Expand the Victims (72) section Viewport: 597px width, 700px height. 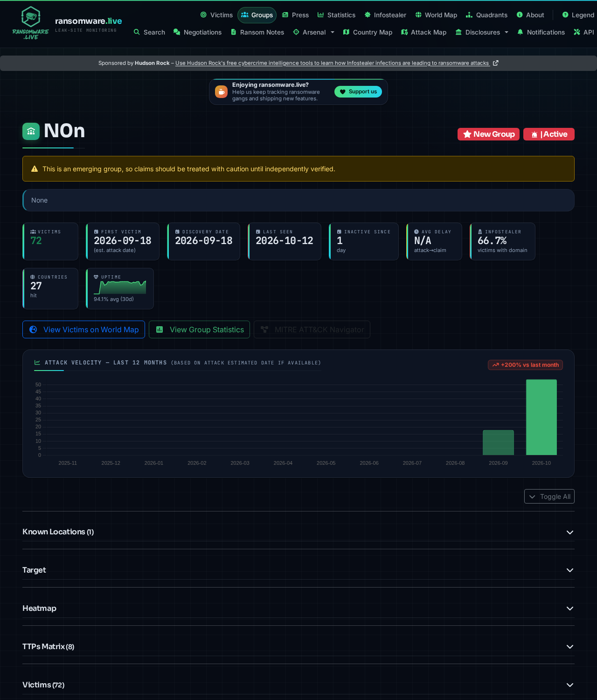tap(298, 685)
